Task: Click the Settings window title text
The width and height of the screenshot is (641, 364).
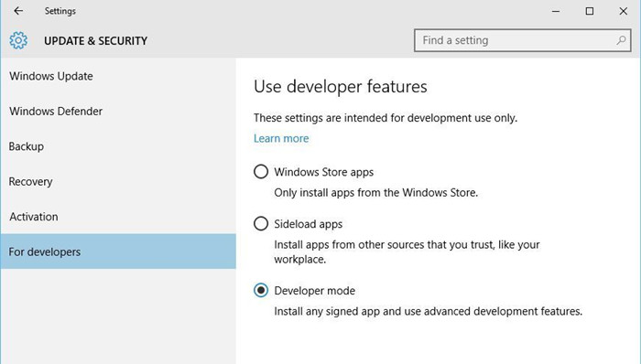Action: (x=60, y=11)
